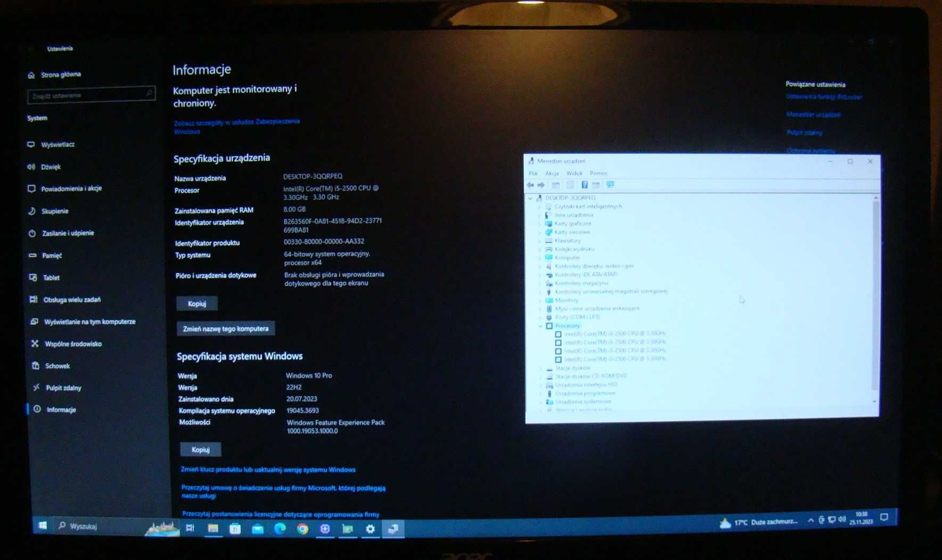Open Pulpit zdalny in Settings sidebar

point(63,388)
